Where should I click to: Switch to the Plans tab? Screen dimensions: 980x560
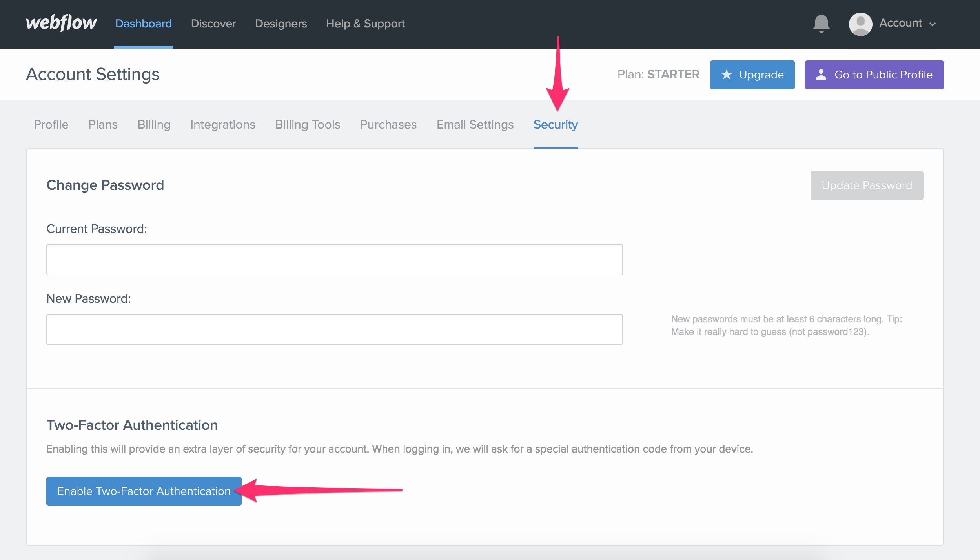103,124
